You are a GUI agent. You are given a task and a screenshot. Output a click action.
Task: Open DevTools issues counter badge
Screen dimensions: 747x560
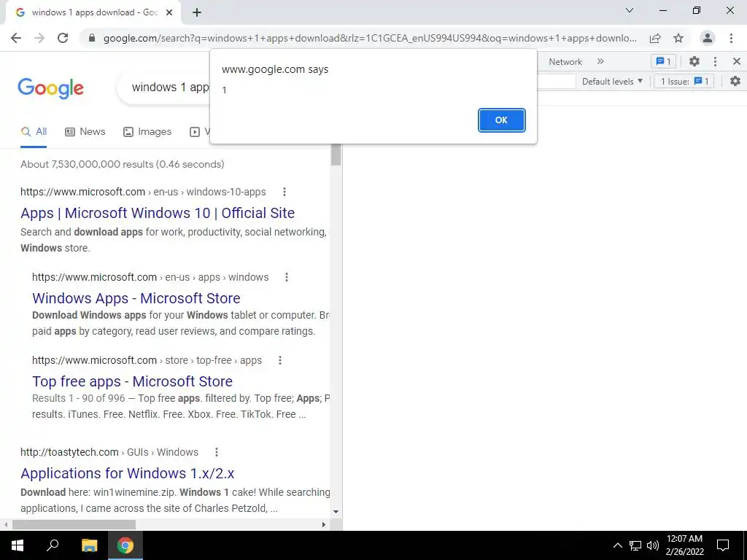click(x=663, y=61)
